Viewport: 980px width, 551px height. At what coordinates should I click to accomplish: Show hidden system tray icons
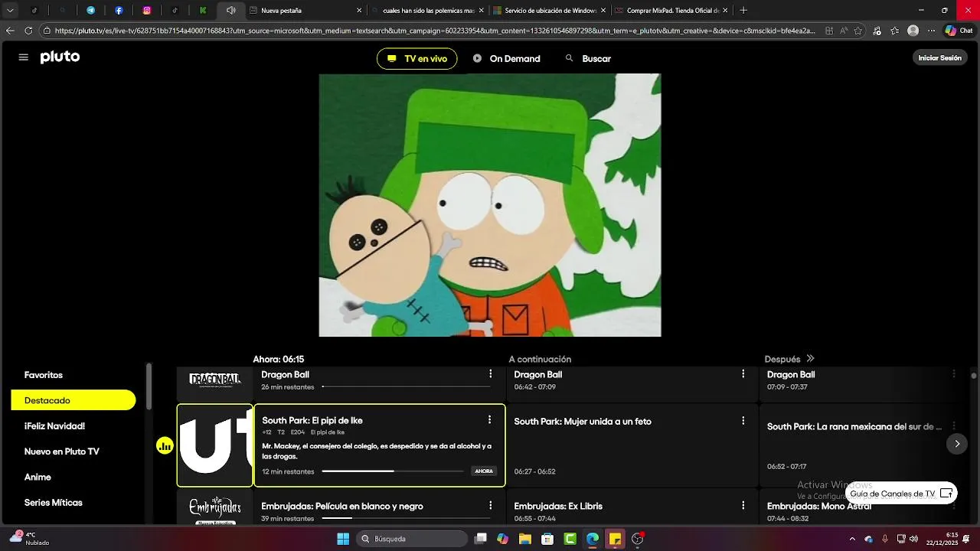coord(852,539)
